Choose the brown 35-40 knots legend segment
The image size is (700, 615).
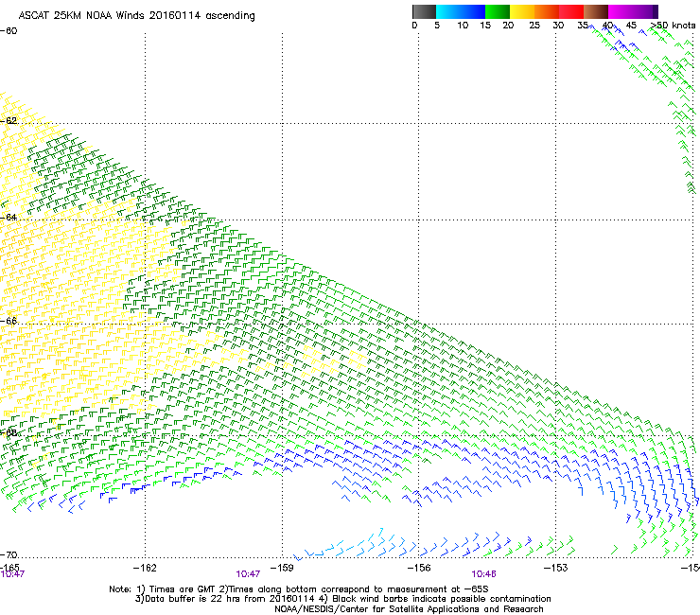tap(596, 11)
